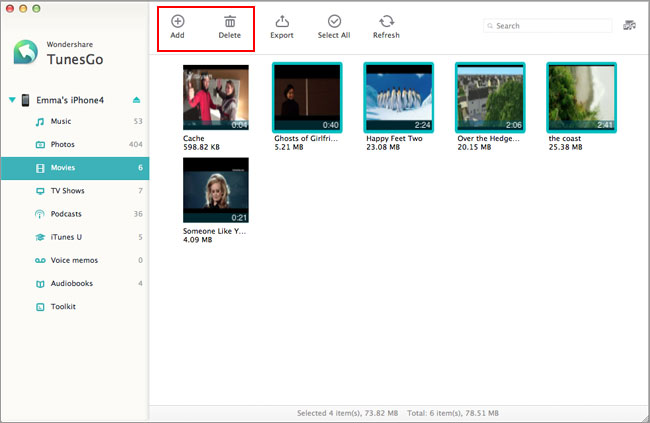Click the Movies count 6

tap(141, 168)
